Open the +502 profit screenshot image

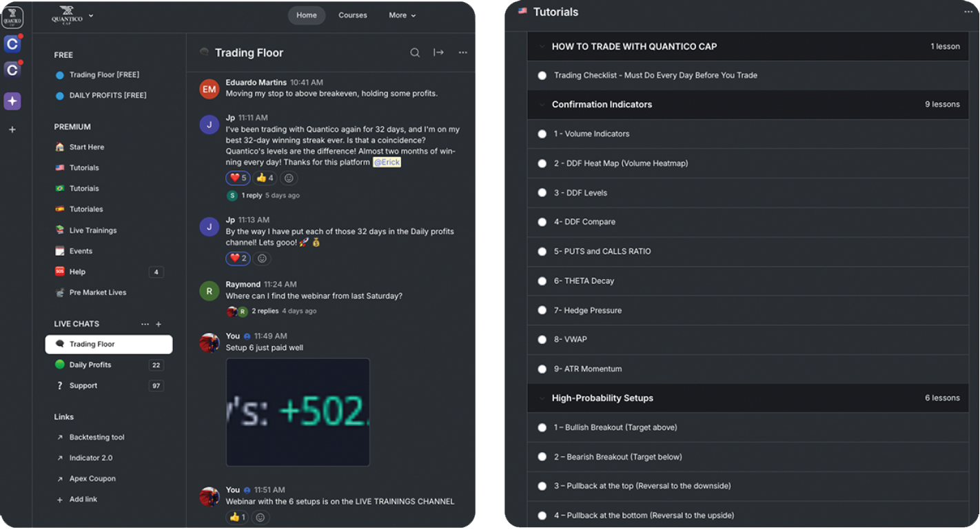[298, 411]
